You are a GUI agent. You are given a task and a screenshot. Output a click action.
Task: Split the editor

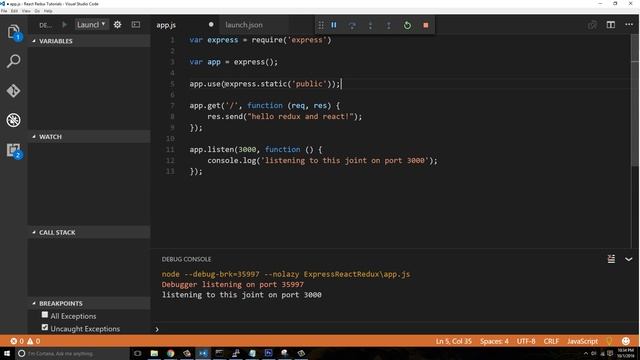[x=611, y=25]
